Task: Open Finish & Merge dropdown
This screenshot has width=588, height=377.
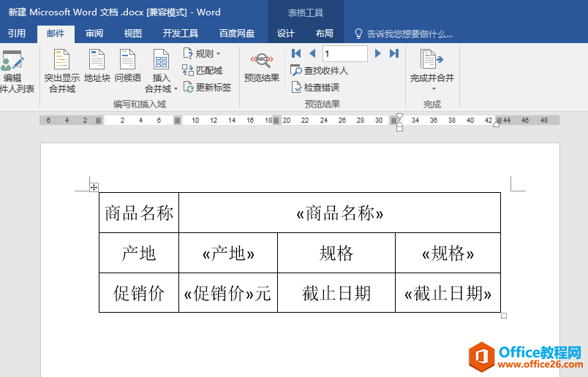Action: point(431,89)
